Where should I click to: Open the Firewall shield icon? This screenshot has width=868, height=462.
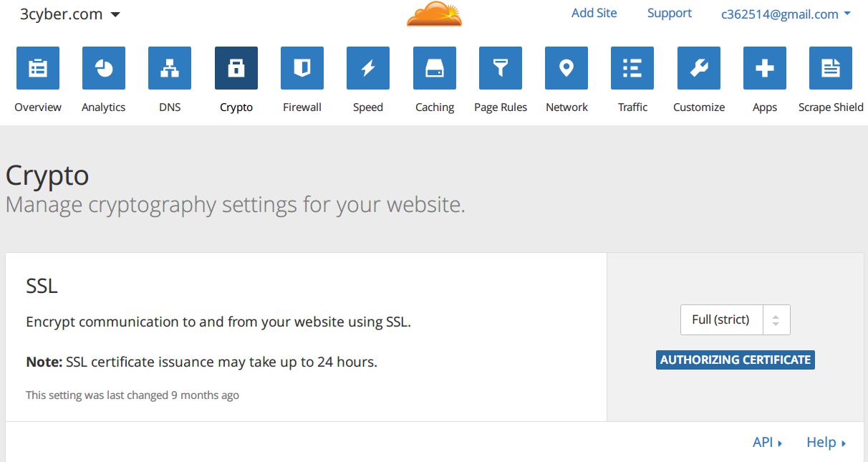coord(302,68)
